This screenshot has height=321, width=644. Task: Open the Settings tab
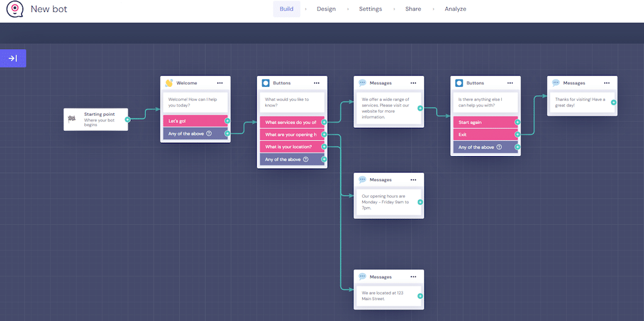pos(370,9)
